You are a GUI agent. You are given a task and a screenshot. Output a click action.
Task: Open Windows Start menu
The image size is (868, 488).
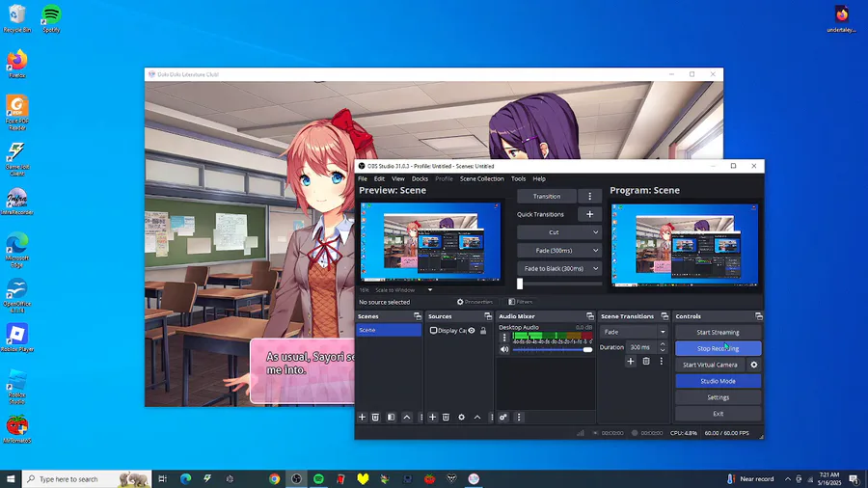pyautogui.click(x=11, y=479)
